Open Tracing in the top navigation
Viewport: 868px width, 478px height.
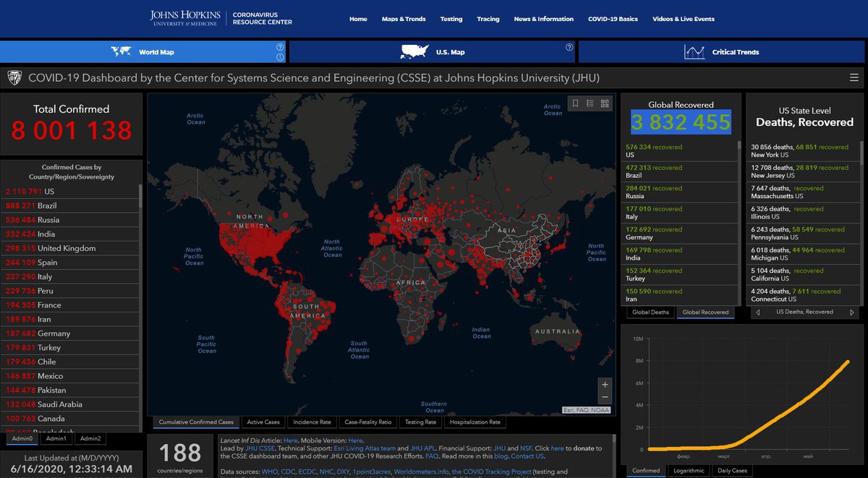click(488, 19)
